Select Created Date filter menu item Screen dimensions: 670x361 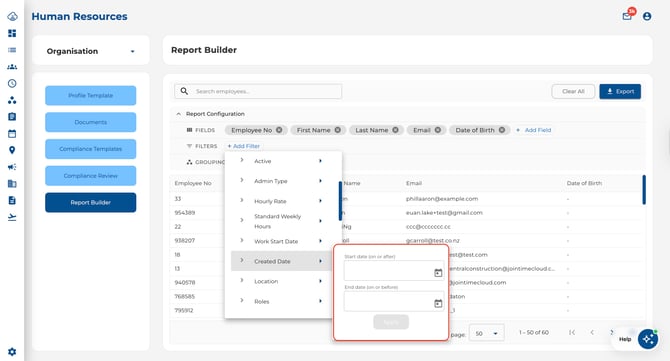click(x=282, y=261)
